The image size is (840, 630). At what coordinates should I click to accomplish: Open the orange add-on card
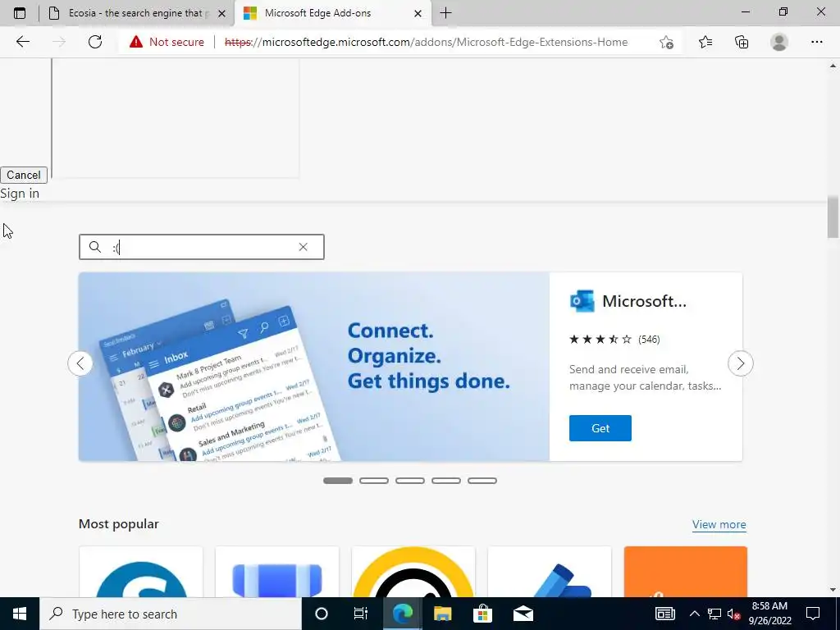point(685,572)
